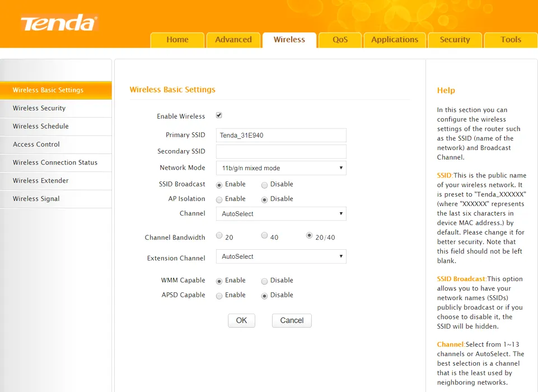Select Disable for WMM Capable
This screenshot has height=392, width=538.
264,282
